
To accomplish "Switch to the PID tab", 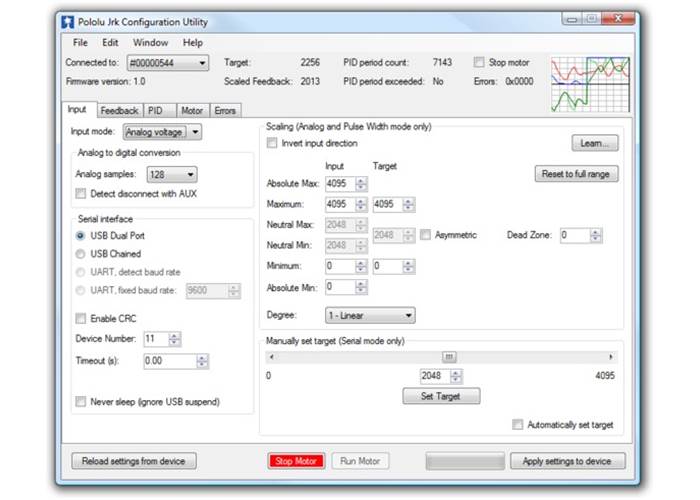I will (x=156, y=111).
